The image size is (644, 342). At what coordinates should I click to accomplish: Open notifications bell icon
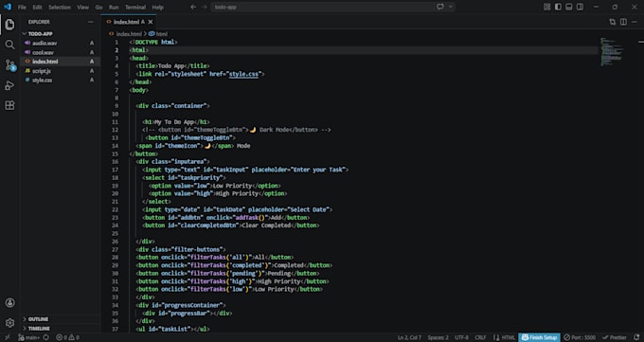636,337
